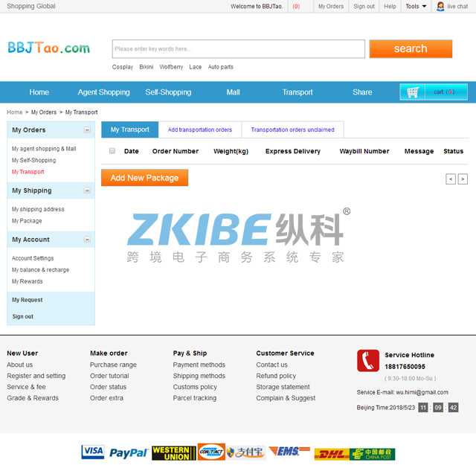Click the Contact payment logo
The height and width of the screenshot is (471, 476).
(211, 452)
